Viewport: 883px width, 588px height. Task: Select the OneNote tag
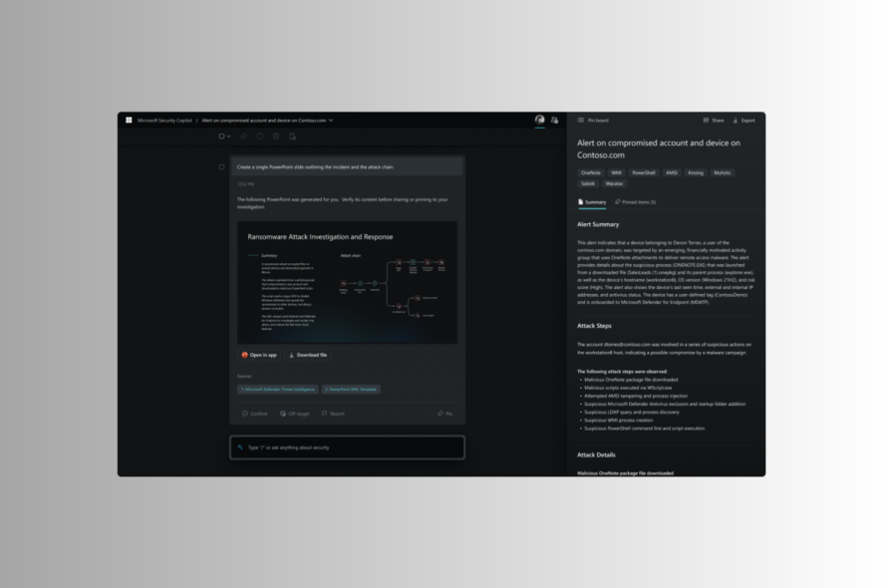coord(591,172)
